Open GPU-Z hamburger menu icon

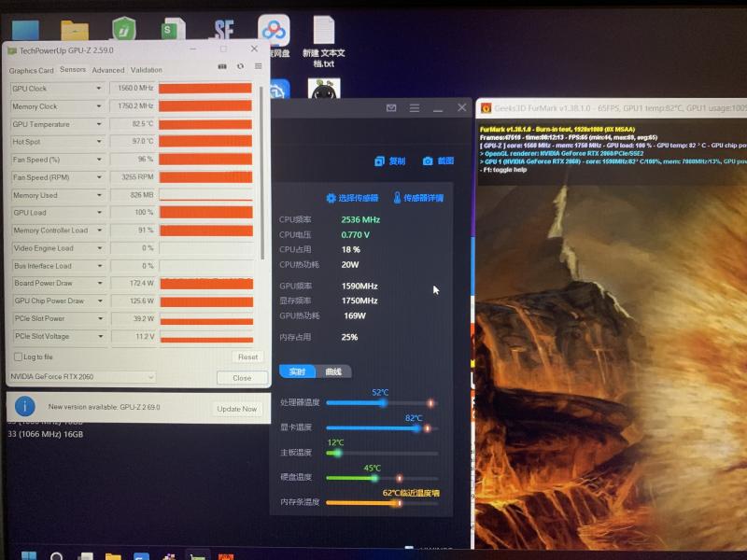(x=259, y=66)
